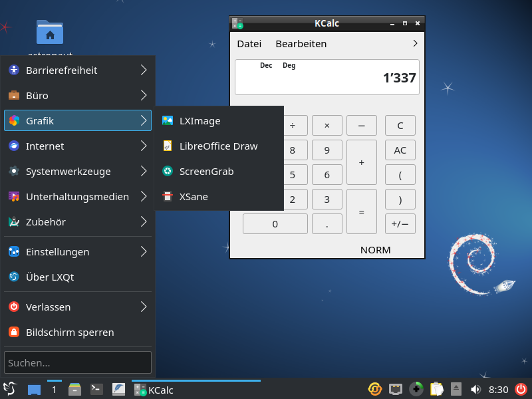Click the removable media eject tray icon
The image size is (532, 399).
tap(456, 389)
